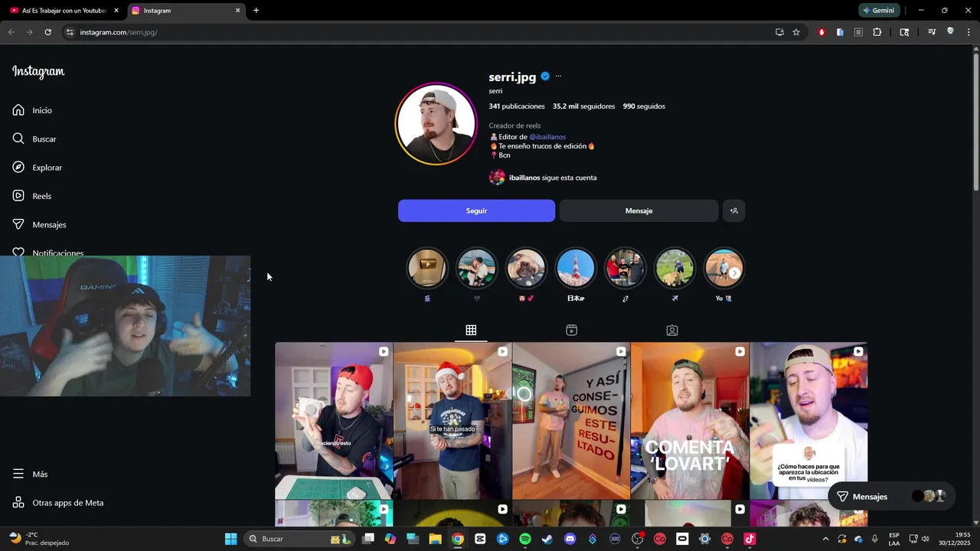This screenshot has height=551, width=980.
Task: Open 35,2 mil seguidores list
Action: point(583,106)
